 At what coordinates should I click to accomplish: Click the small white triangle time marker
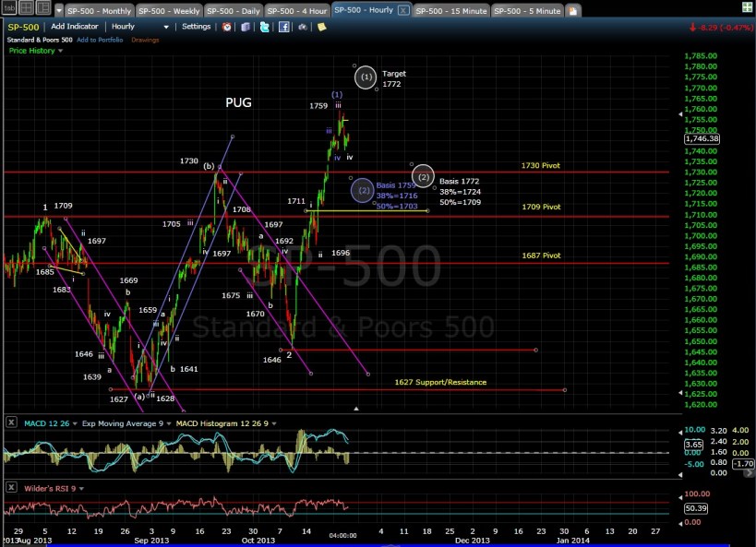[356, 409]
